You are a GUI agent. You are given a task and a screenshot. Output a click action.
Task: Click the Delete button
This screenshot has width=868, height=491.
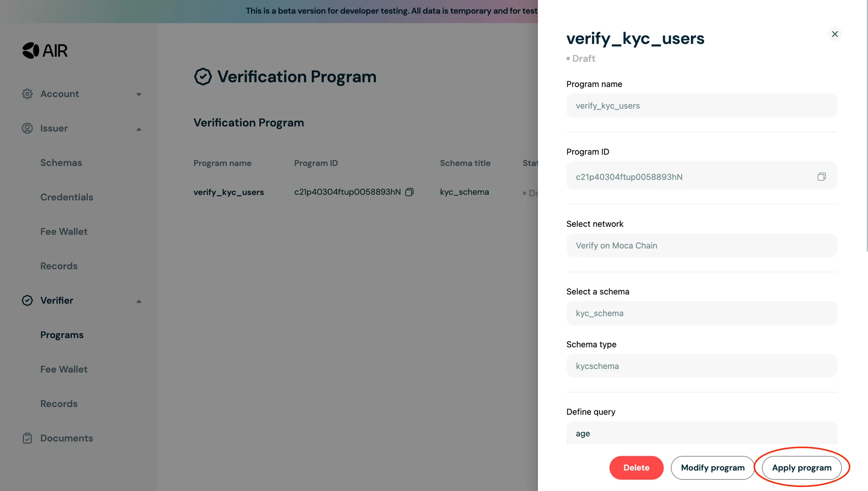click(x=636, y=468)
